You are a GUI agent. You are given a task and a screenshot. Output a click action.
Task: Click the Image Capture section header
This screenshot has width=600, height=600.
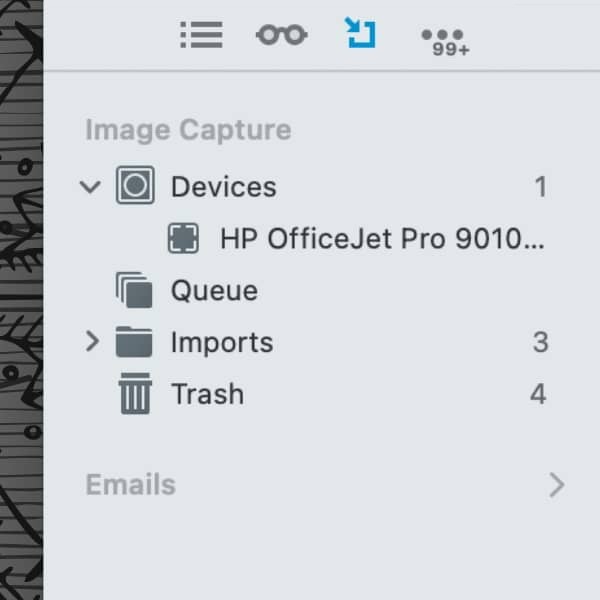click(x=188, y=130)
